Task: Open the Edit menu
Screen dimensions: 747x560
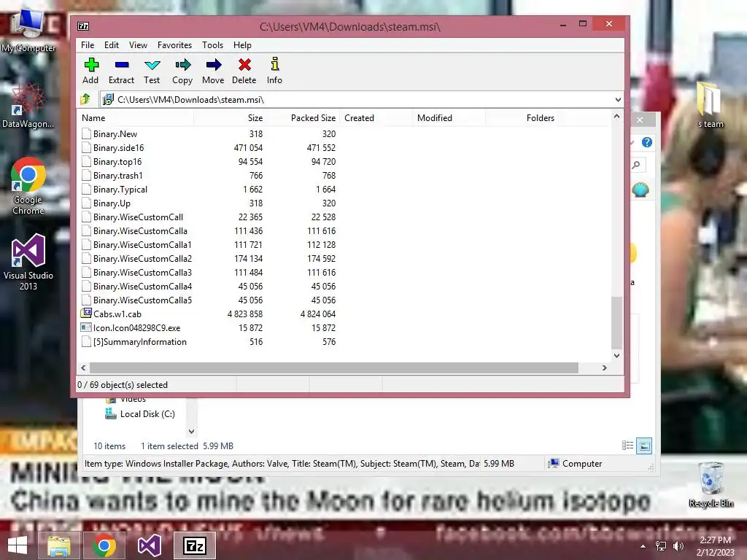Action: pos(112,44)
